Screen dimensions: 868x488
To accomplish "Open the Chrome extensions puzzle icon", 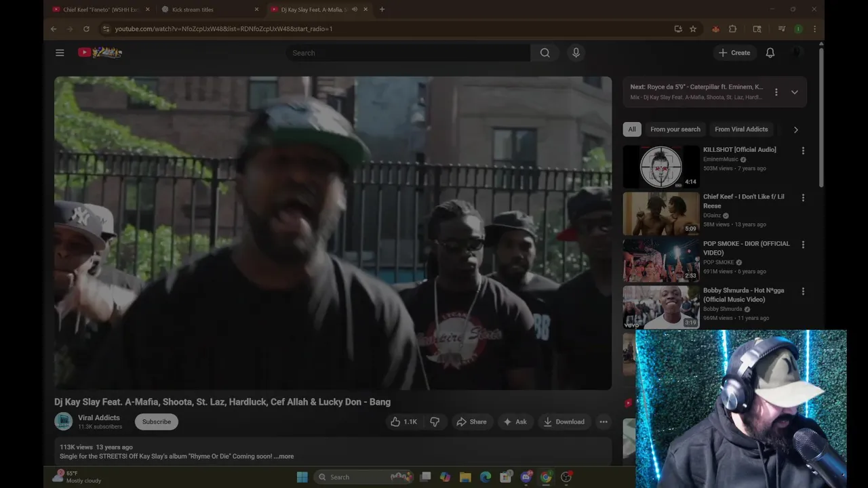I will (732, 29).
